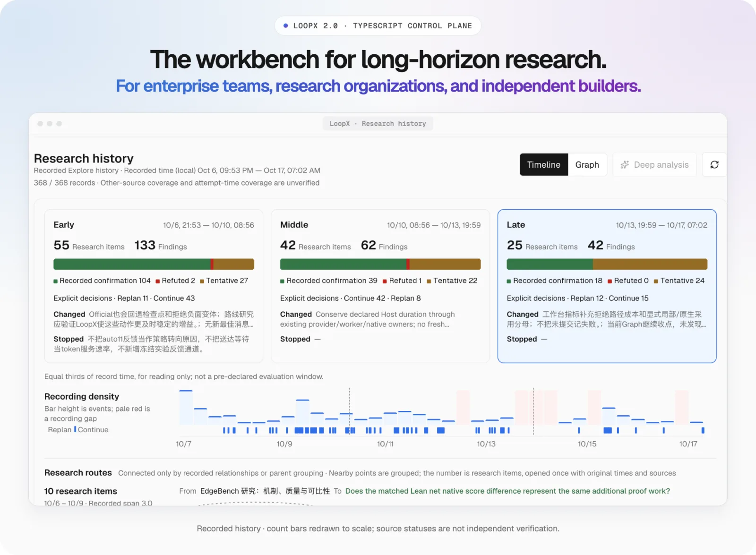The width and height of the screenshot is (756, 555).
Task: Click 'Explicit decisions · Continue 42 · Replan 8'
Action: (351, 299)
